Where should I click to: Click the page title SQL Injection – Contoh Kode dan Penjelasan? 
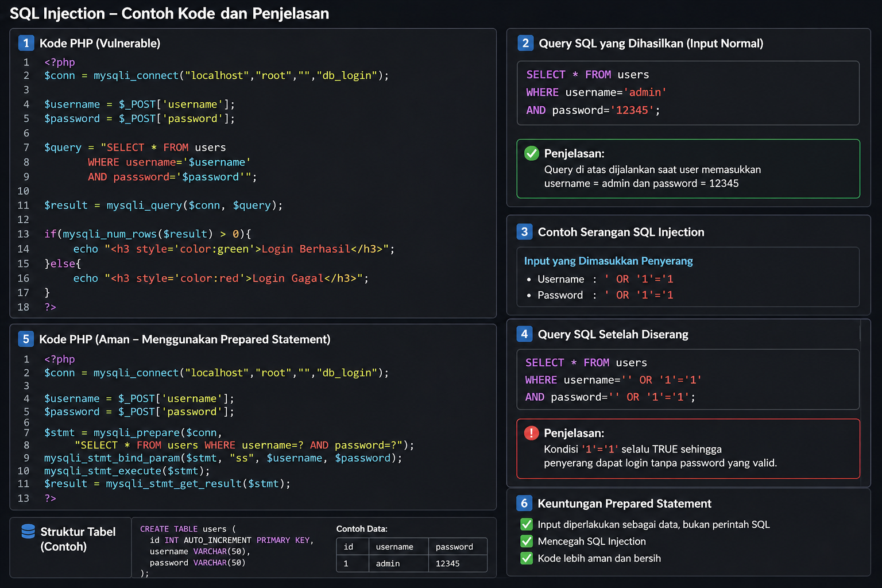click(170, 14)
